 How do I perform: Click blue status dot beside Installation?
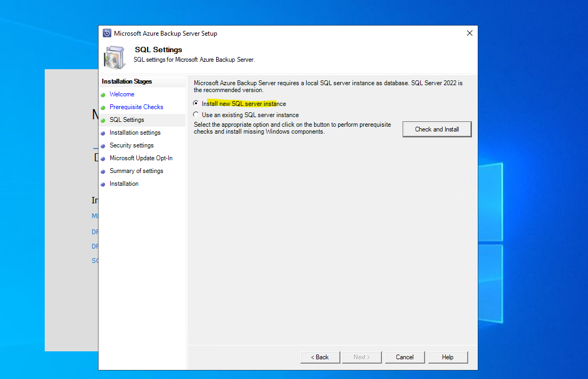coord(103,184)
